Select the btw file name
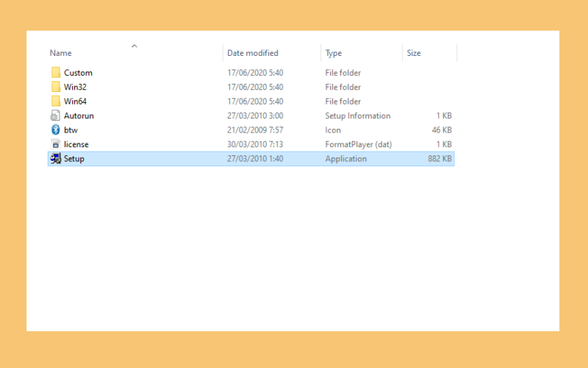588x368 pixels. tap(71, 130)
